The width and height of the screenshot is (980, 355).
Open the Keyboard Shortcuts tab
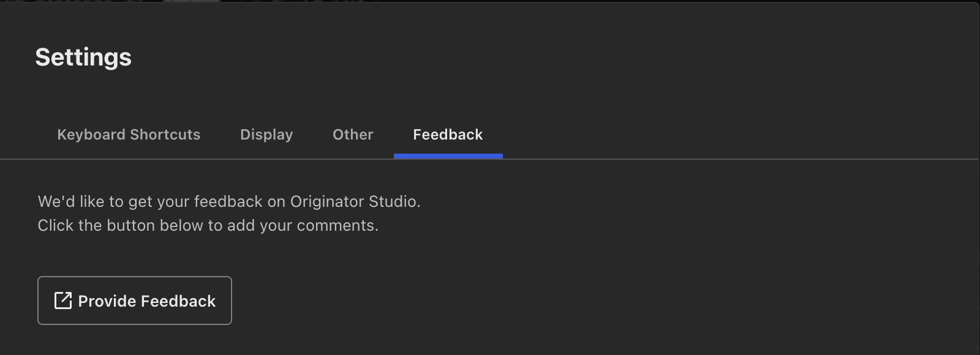click(129, 135)
